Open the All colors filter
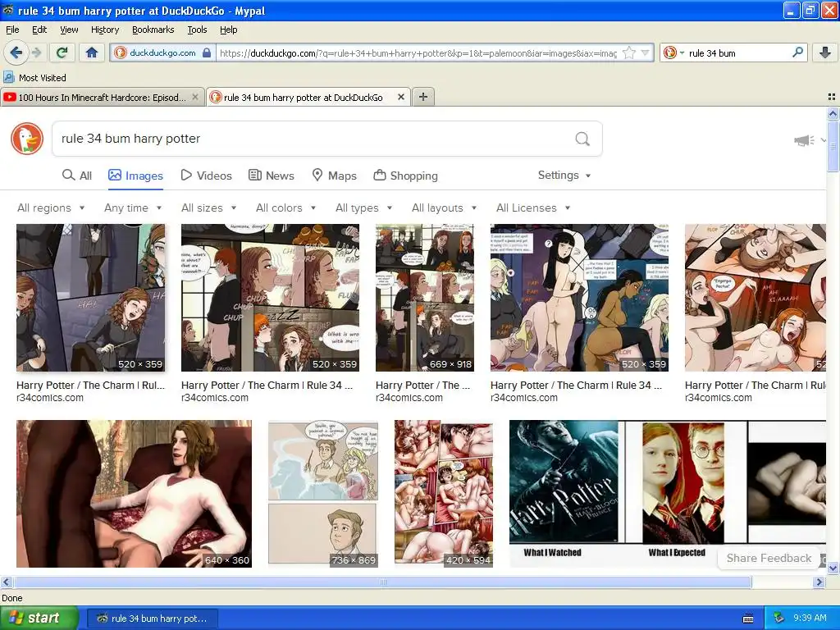The image size is (840, 630). (x=285, y=208)
